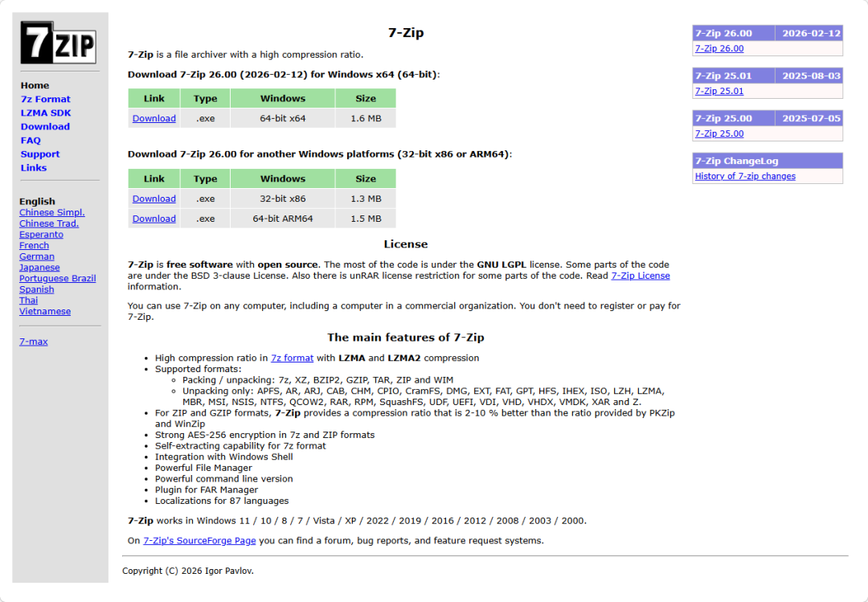
Task: View the 7-Zip 25.01 release link
Action: (x=719, y=91)
